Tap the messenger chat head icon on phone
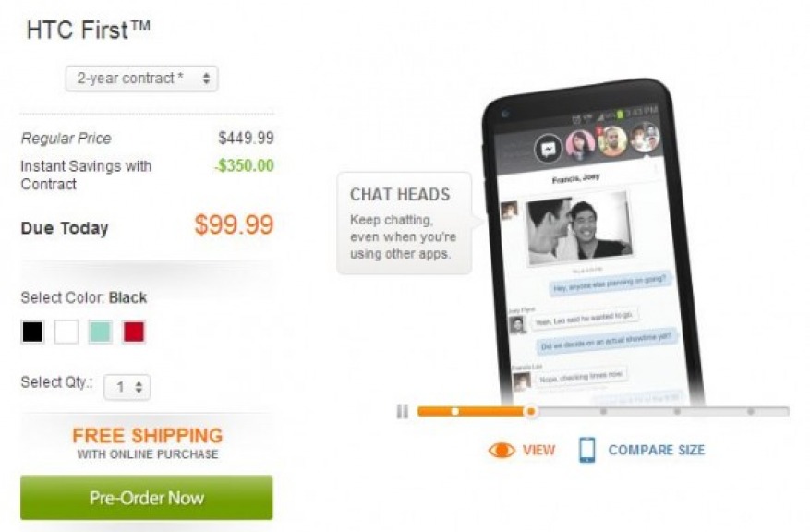The width and height of the screenshot is (810, 532). pyautogui.click(x=548, y=150)
